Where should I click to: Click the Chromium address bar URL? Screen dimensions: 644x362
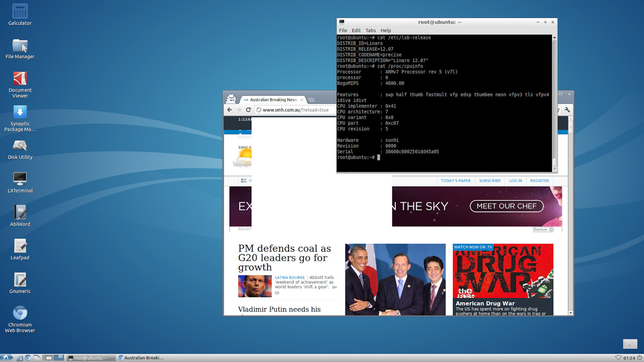point(295,110)
